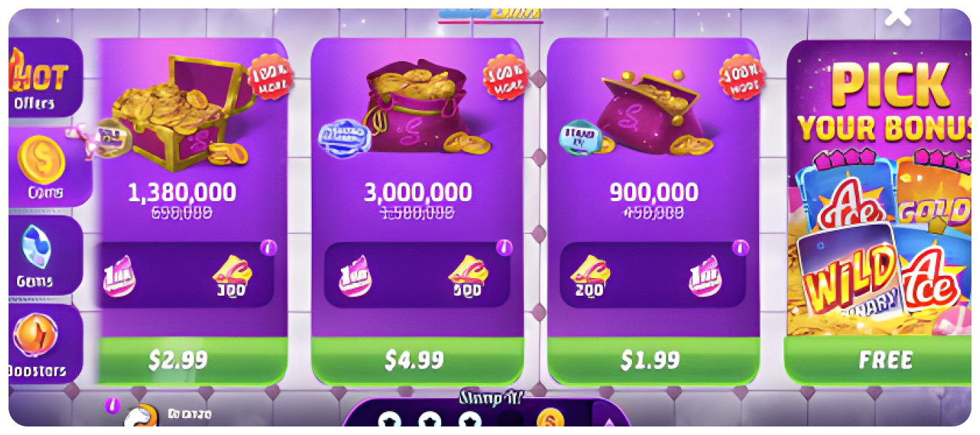Claim the FREE Pick Your Bonus offer
980x435 pixels.
click(x=878, y=360)
